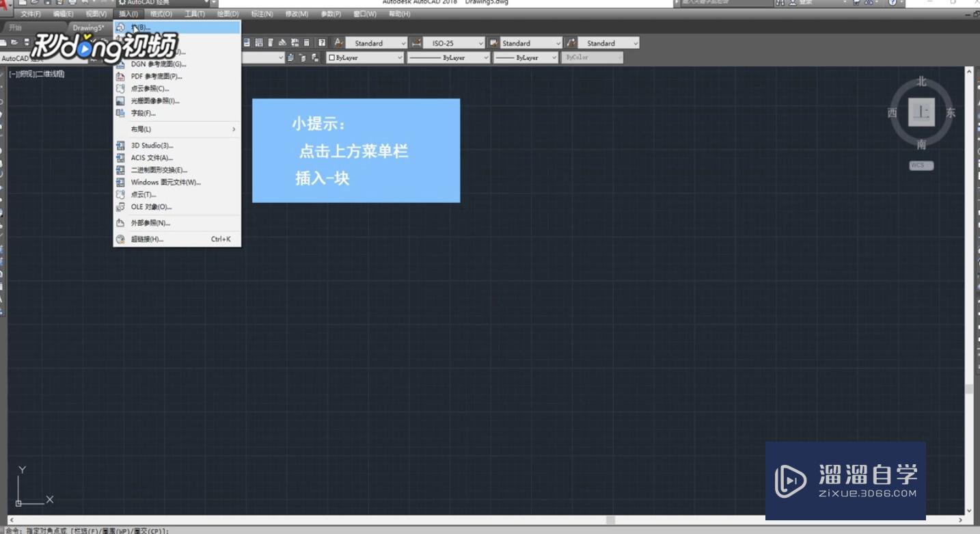Open the 绘图(D) Draw menu
This screenshot has width=980, height=534.
point(228,14)
